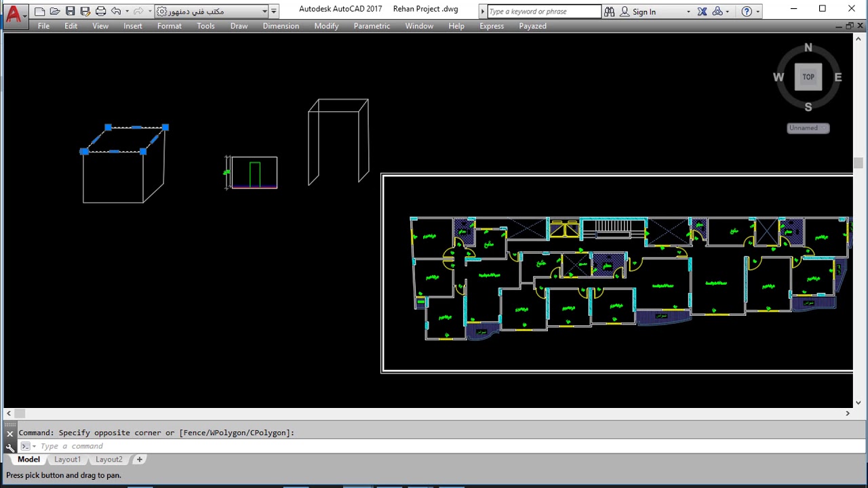Click the Redo arrow icon

(x=138, y=12)
